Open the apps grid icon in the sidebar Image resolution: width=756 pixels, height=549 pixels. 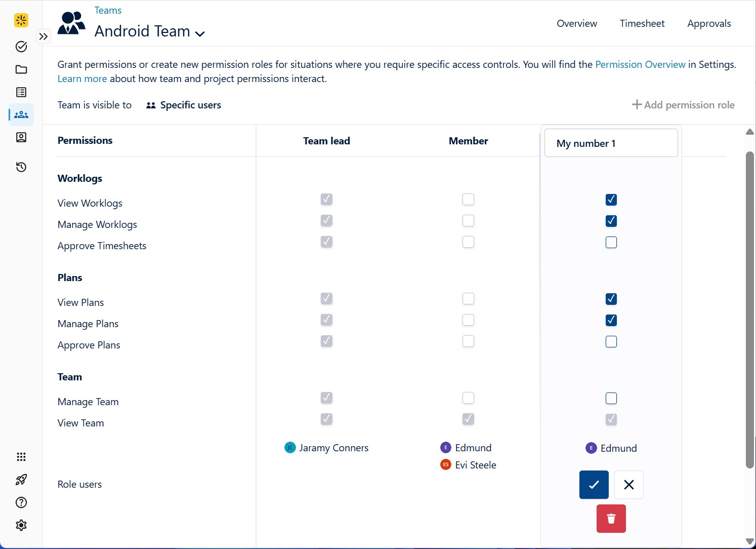[21, 457]
